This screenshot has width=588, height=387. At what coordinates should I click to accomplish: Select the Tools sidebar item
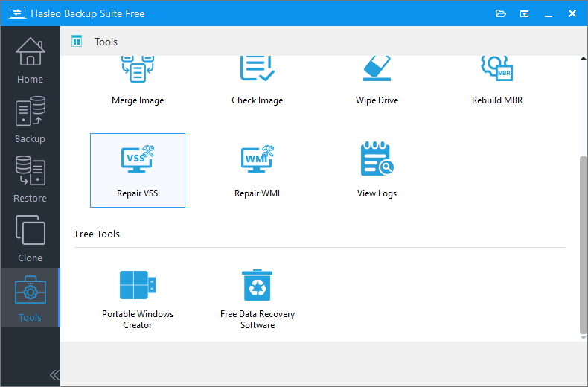[x=30, y=298]
